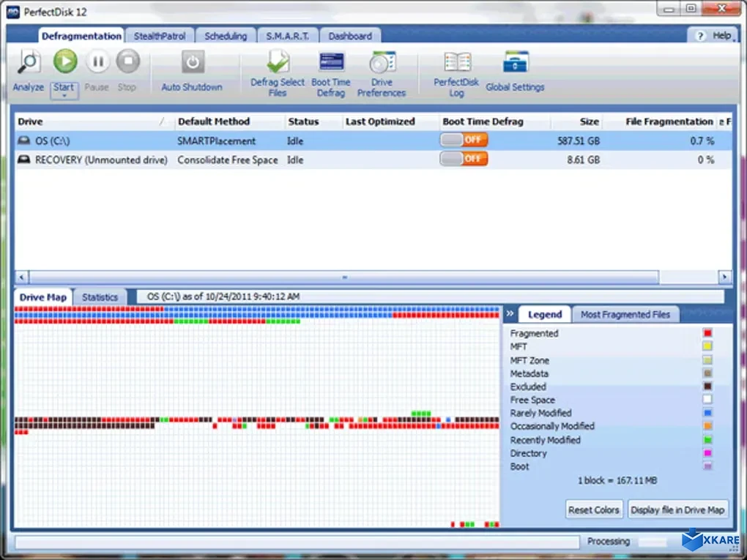
Task: Click the drive list scroll left arrow
Action: (x=21, y=277)
